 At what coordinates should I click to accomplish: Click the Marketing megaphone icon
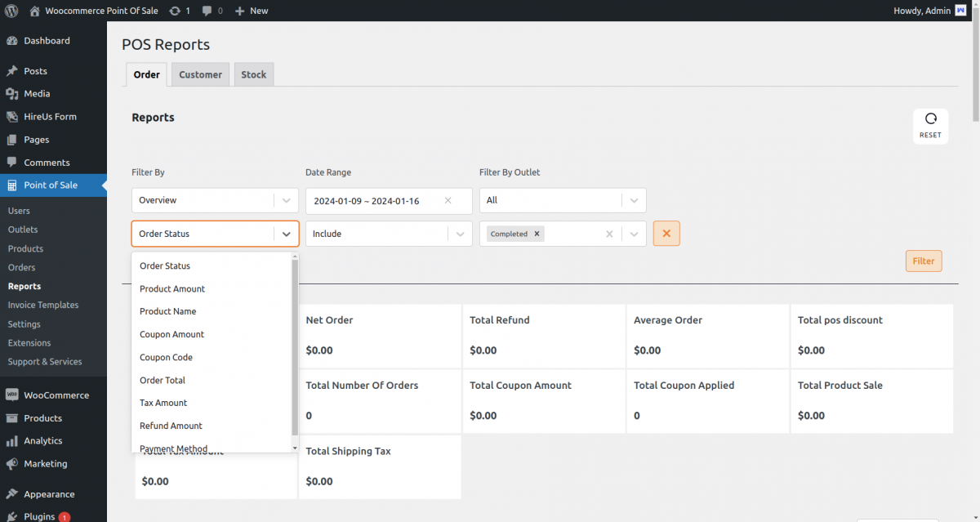pyautogui.click(x=12, y=464)
